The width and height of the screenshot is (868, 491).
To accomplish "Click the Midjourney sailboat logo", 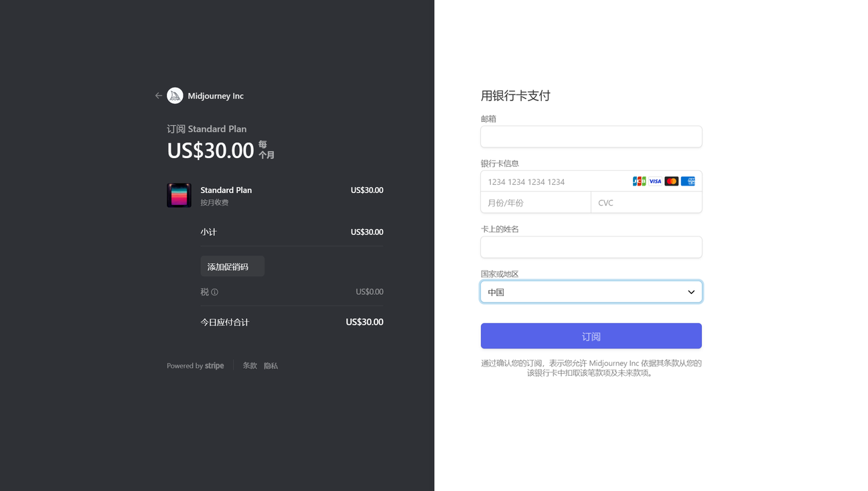I will pos(175,96).
